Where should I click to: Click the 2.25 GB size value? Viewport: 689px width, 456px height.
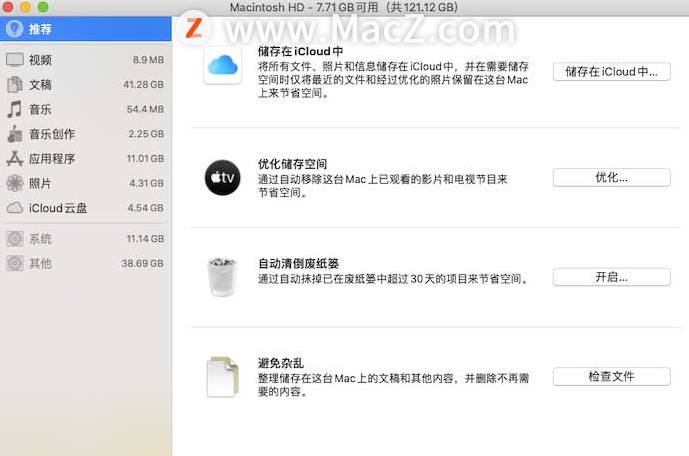coord(146,134)
